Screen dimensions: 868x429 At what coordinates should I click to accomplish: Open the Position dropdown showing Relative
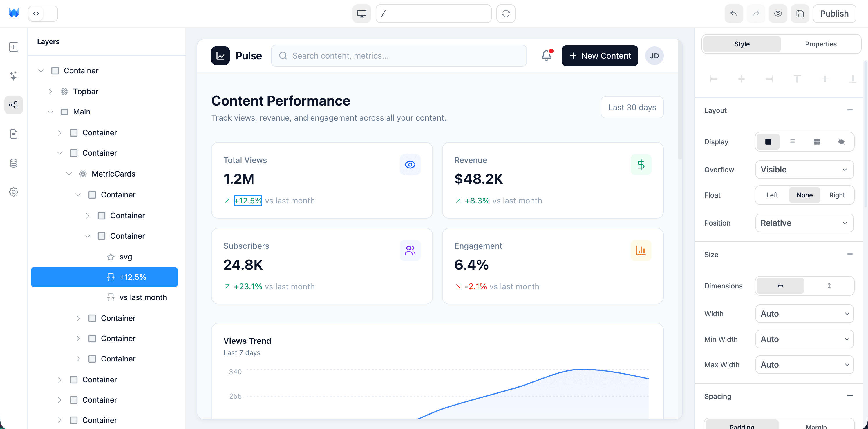[x=804, y=223]
